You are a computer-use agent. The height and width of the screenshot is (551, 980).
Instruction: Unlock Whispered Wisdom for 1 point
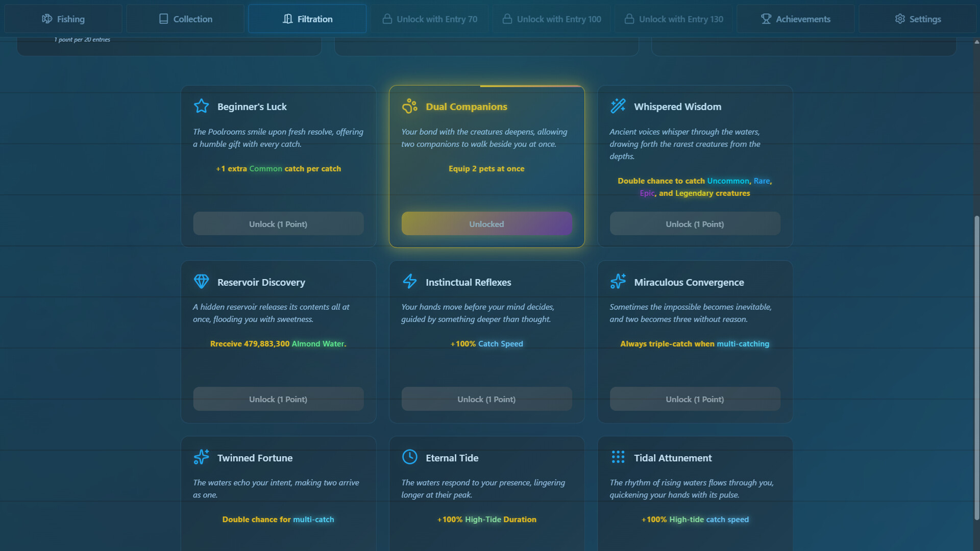pyautogui.click(x=695, y=223)
